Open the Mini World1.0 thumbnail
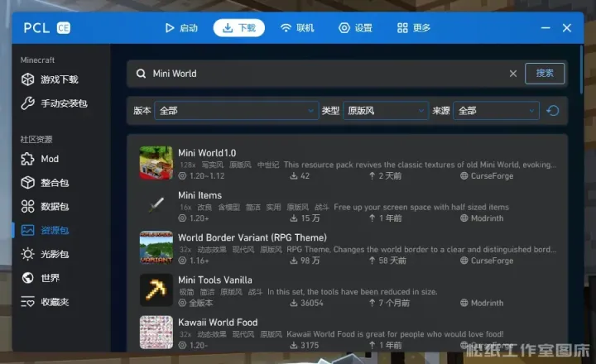Screen dimensions: 596x364 click(156, 163)
